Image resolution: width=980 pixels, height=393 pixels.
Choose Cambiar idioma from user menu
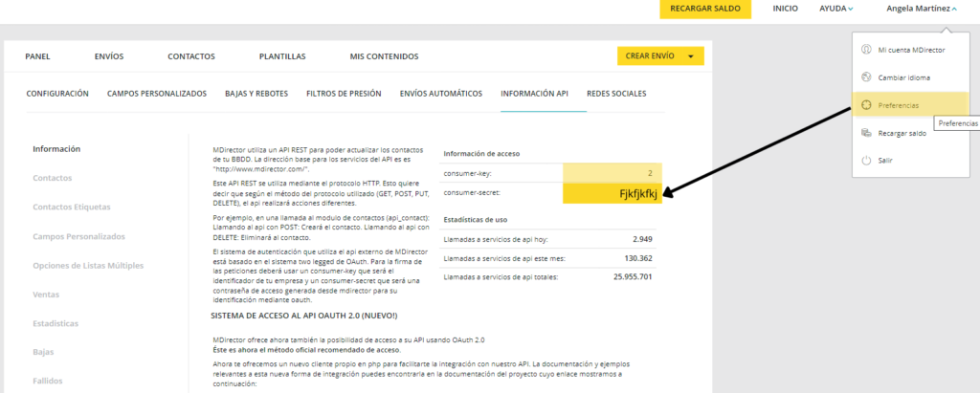pyautogui.click(x=911, y=77)
